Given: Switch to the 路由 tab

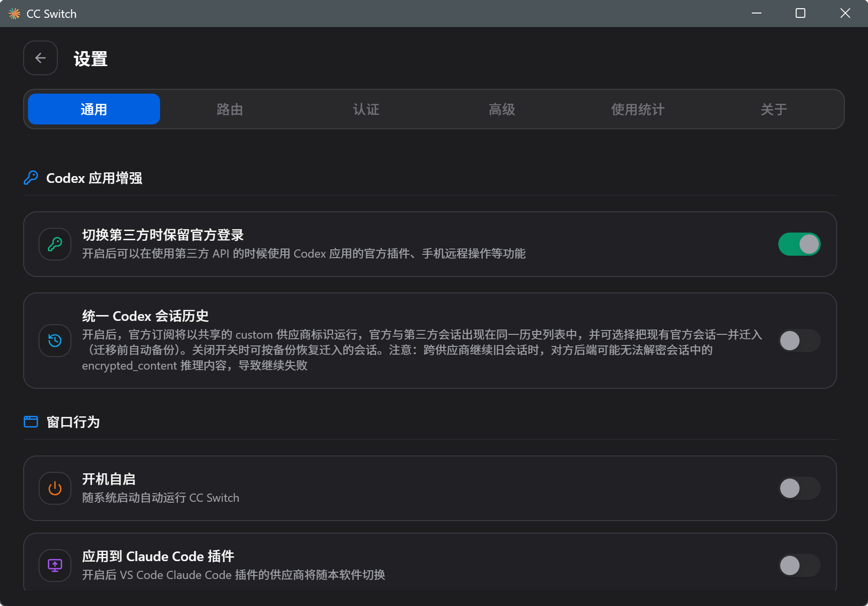Looking at the screenshot, I should [x=230, y=109].
